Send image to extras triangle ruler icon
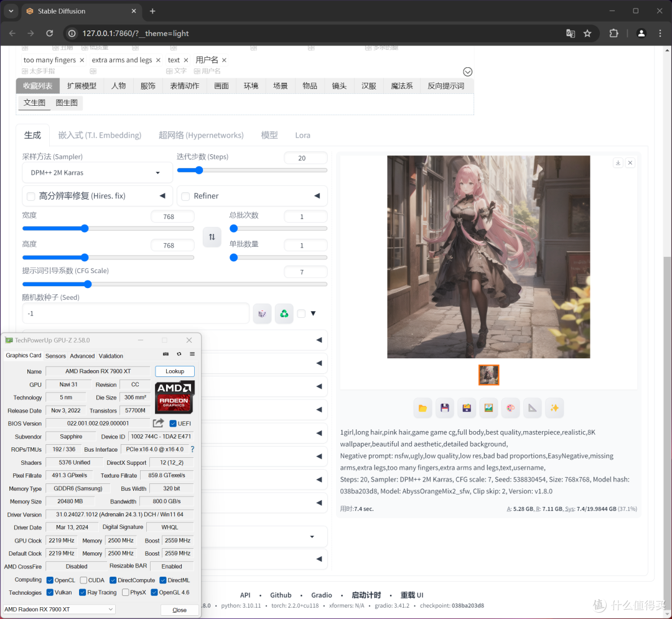 (x=532, y=408)
